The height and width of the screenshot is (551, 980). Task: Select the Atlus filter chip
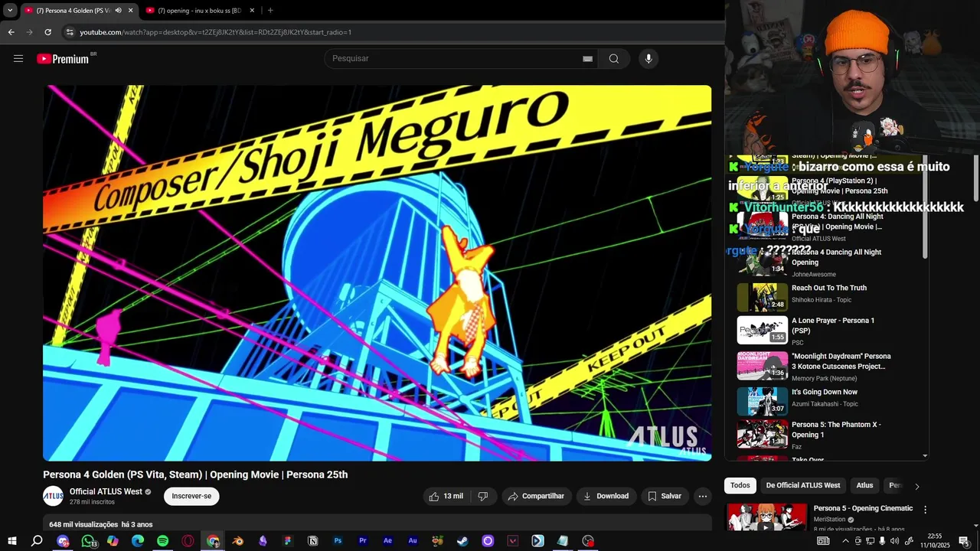(864, 485)
